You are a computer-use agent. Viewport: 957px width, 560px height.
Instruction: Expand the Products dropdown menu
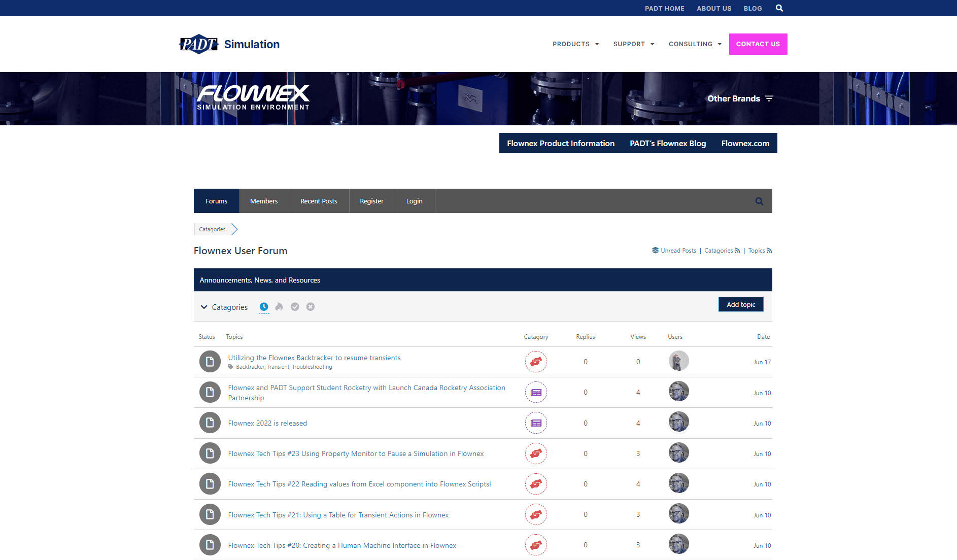576,44
